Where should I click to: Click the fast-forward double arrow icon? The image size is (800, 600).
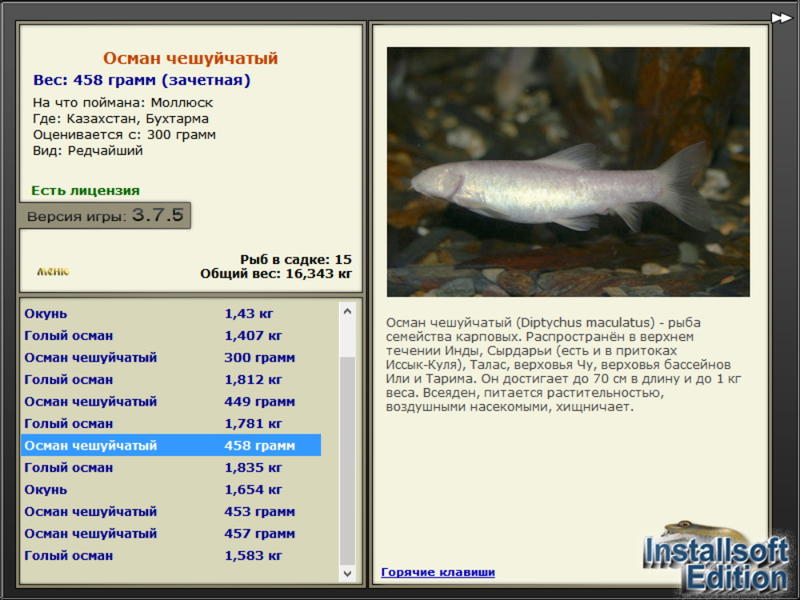781,18
